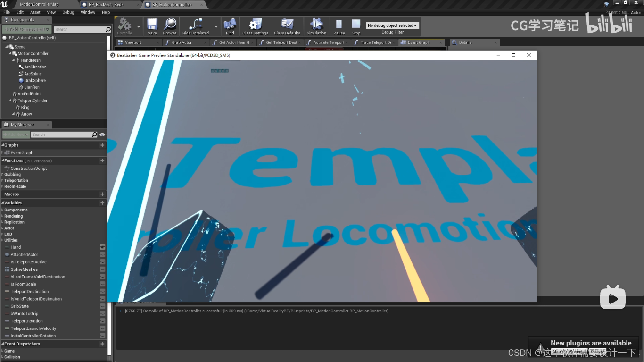Expand the Grabbing functions category

pyautogui.click(x=2, y=175)
